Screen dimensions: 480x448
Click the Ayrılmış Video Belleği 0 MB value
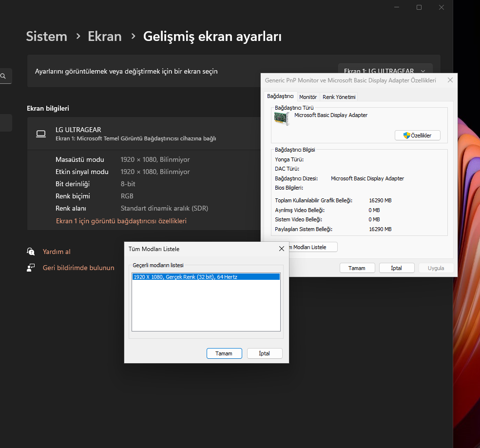pyautogui.click(x=374, y=210)
